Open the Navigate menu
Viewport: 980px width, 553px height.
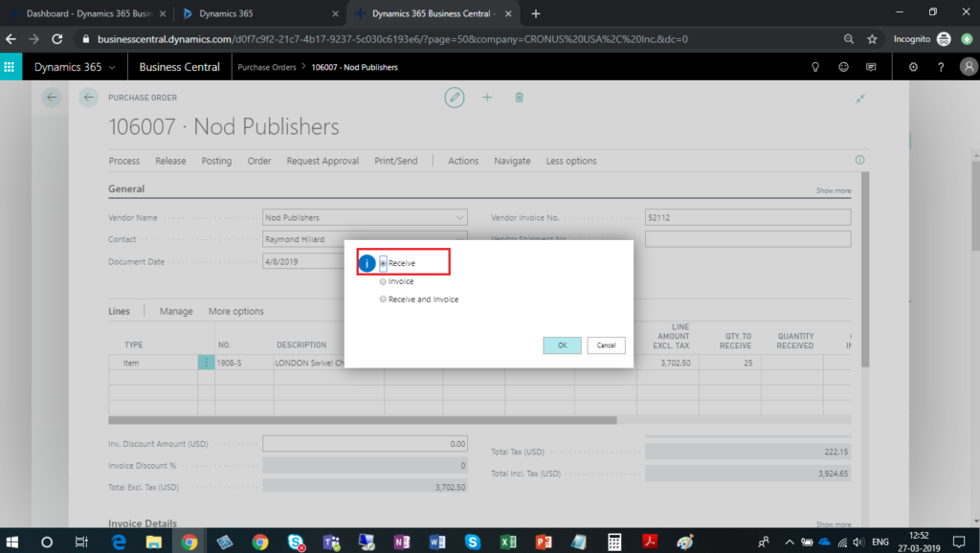512,161
